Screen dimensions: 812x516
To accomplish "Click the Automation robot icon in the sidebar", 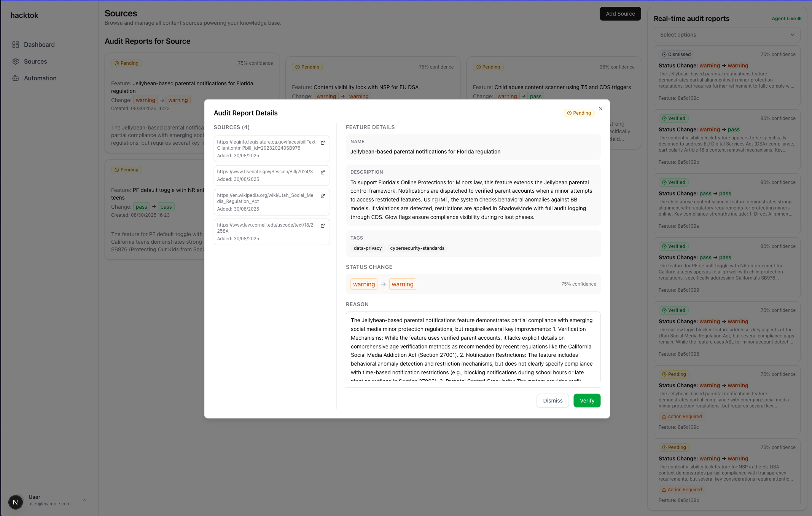I will 16,78.
